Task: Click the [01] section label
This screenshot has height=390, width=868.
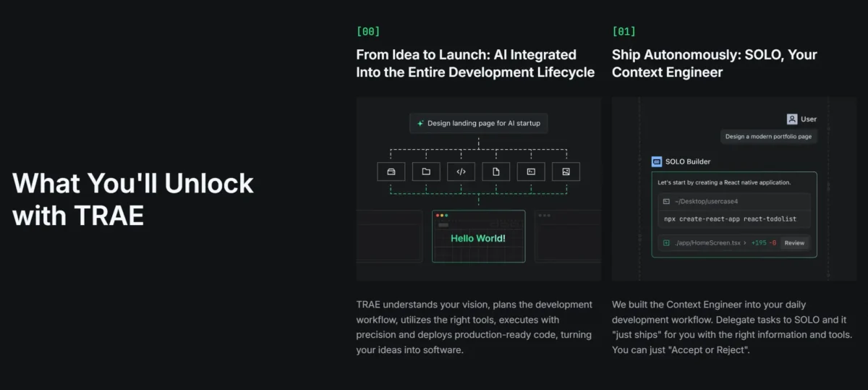Action: [624, 32]
